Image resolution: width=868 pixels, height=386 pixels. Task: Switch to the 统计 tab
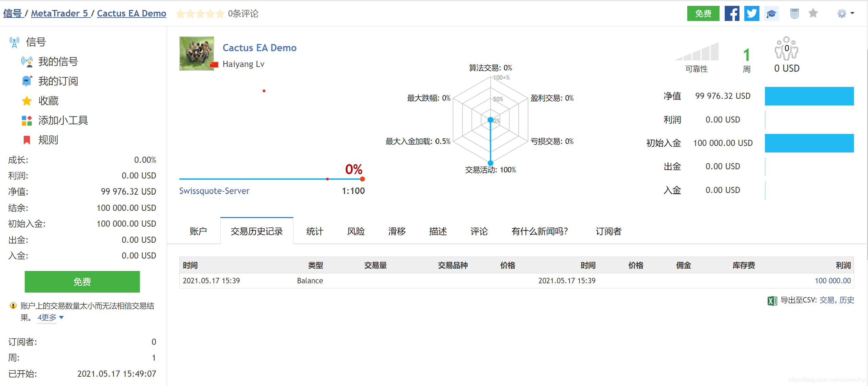(x=314, y=231)
